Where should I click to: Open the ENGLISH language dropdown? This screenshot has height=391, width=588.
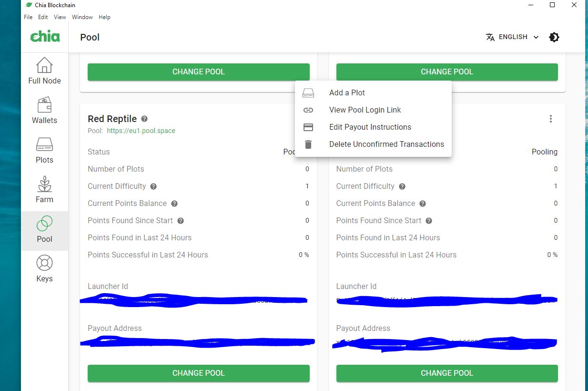[513, 37]
